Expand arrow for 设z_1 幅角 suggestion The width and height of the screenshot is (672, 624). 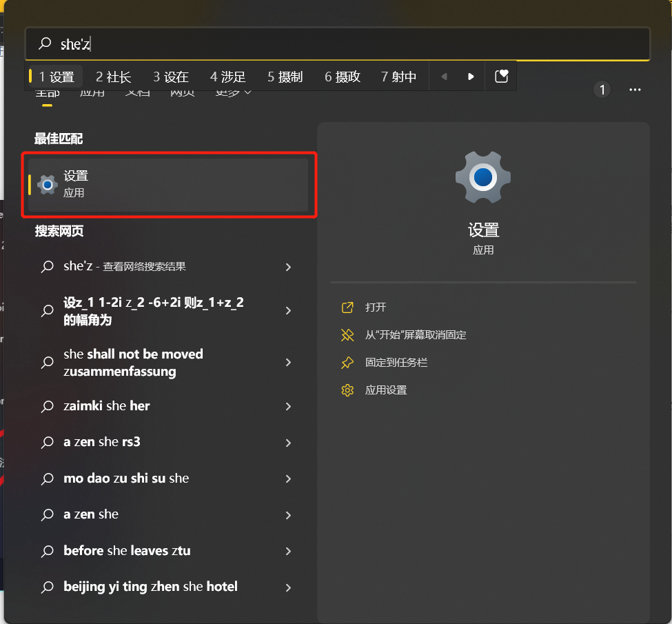click(288, 310)
